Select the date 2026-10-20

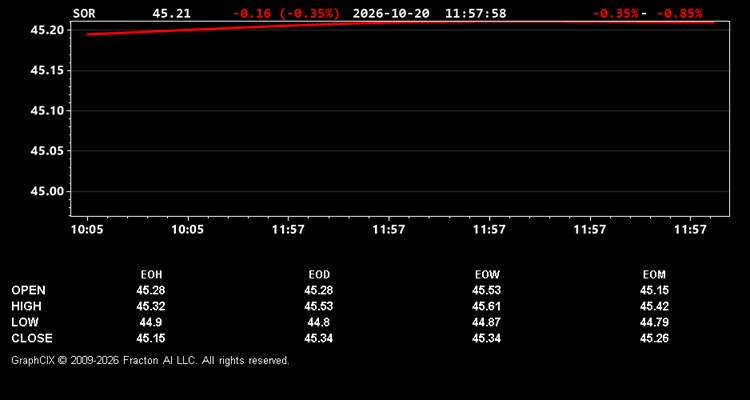391,13
